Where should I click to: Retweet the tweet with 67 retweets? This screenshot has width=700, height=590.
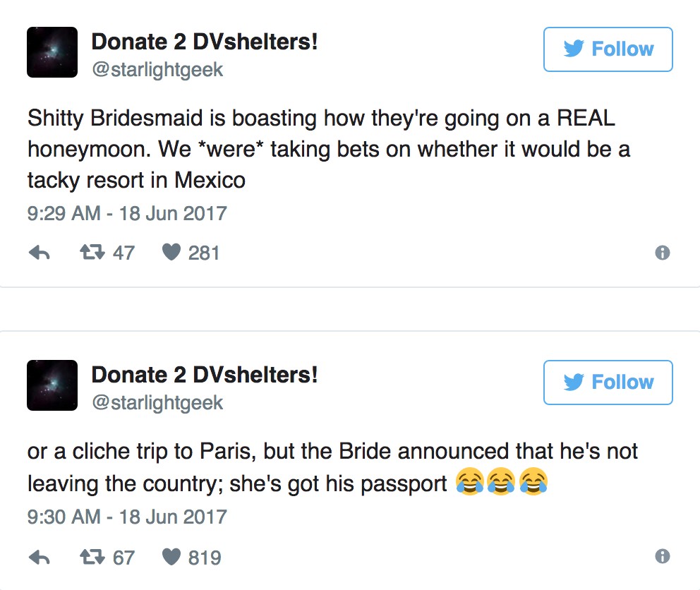click(x=91, y=558)
